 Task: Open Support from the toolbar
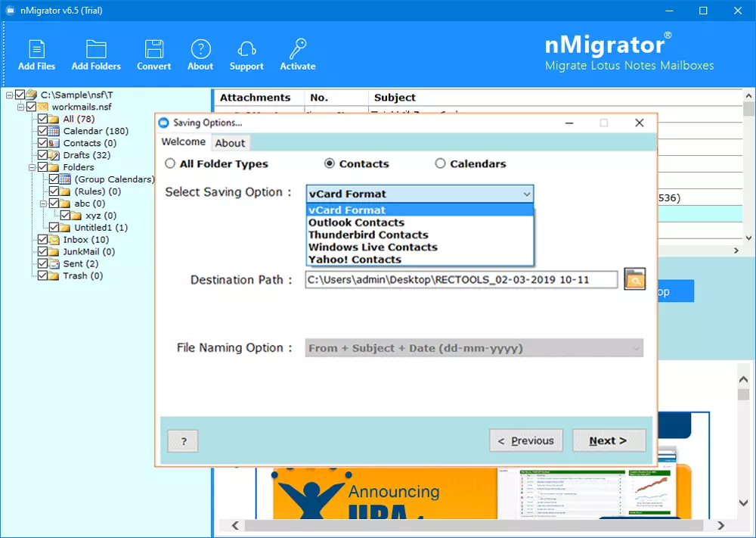(x=246, y=49)
